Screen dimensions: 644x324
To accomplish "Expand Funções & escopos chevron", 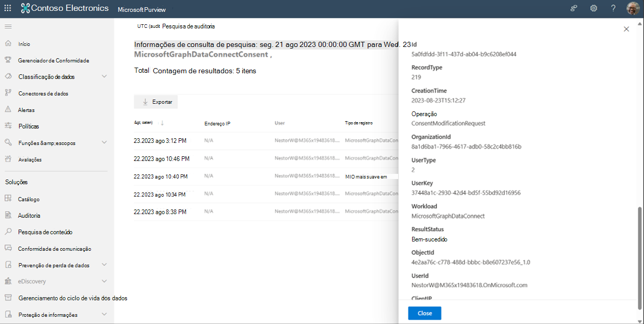I will click(104, 142).
